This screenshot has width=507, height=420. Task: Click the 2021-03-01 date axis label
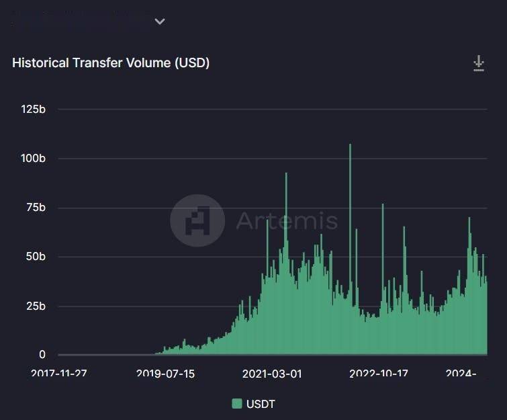272,374
